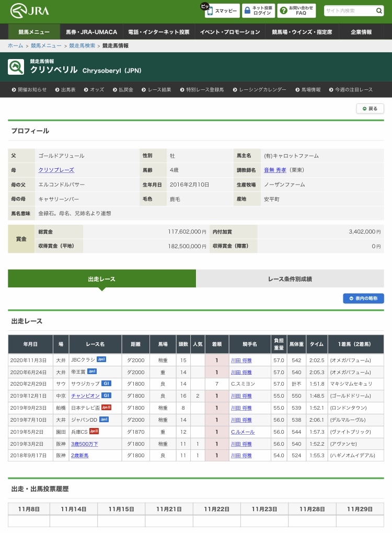Viewport: 392px width, 533px height.
Task: Click the サイト内検索 search field
Action: pos(349,11)
